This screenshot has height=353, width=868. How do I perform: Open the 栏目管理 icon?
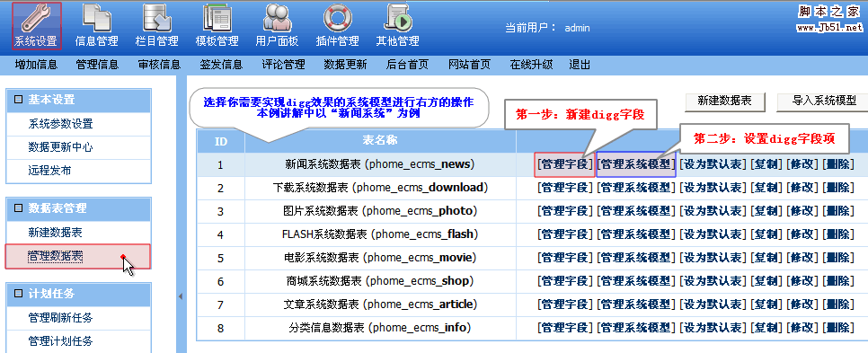(156, 25)
